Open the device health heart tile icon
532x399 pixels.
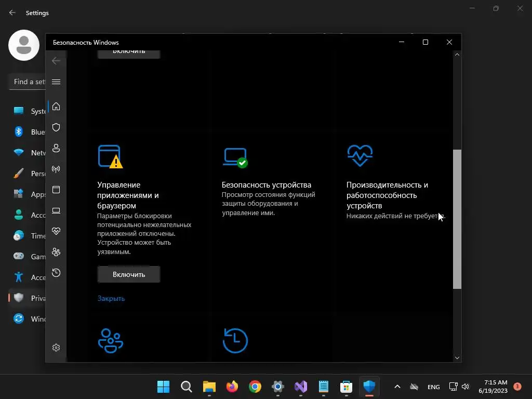[360, 155]
